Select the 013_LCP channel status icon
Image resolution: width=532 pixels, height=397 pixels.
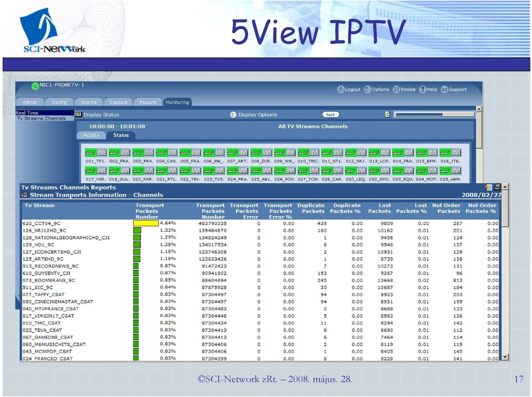click(379, 152)
